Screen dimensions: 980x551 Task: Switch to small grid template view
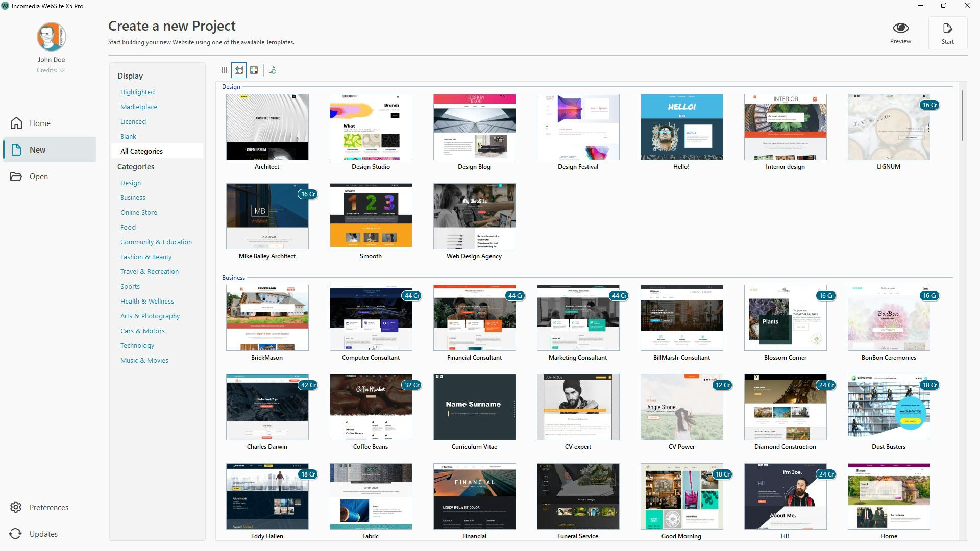223,70
